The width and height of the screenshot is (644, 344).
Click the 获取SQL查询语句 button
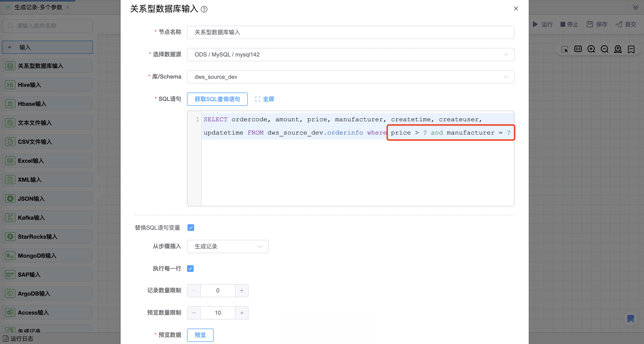point(217,99)
